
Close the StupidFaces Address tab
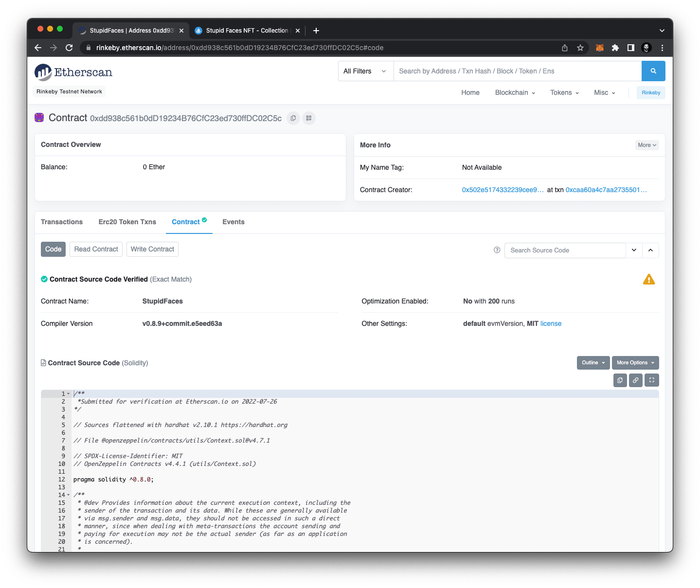tap(181, 31)
